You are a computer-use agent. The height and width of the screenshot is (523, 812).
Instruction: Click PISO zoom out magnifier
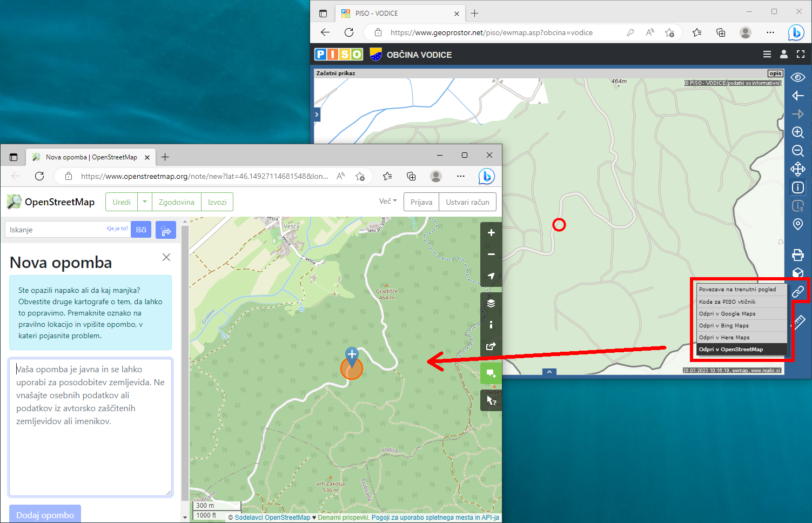click(798, 151)
